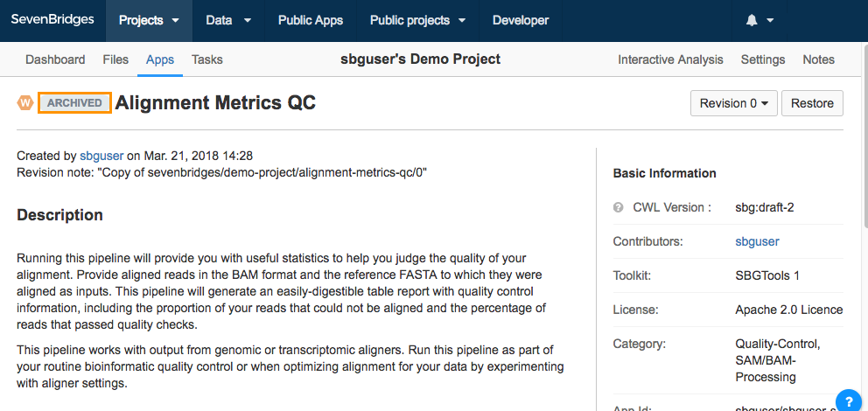Open sbguser link in Created by line
Viewport: 868px width, 411px height.
pyautogui.click(x=101, y=156)
